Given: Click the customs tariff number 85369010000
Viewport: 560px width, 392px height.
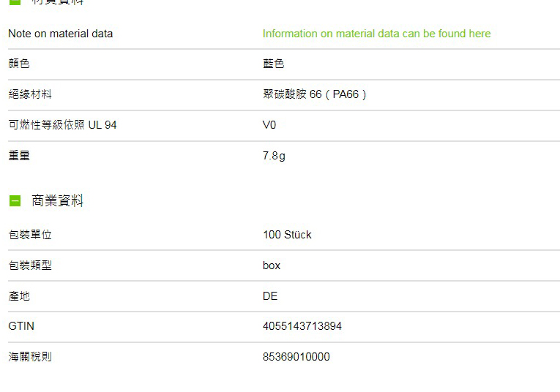Looking at the screenshot, I should click(296, 357).
